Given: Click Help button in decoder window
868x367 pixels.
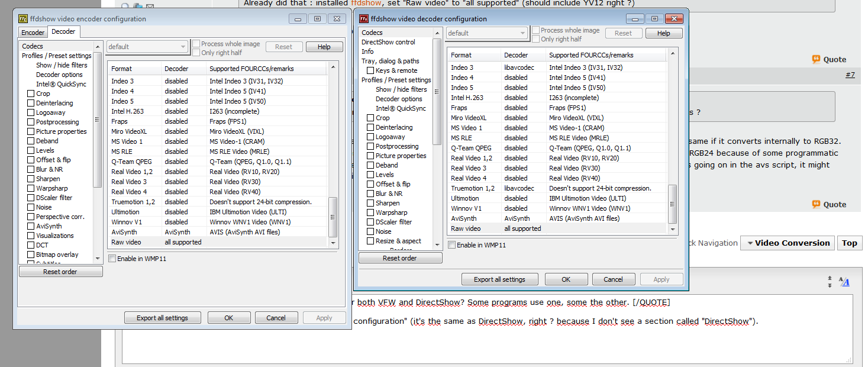Looking at the screenshot, I should [x=664, y=33].
